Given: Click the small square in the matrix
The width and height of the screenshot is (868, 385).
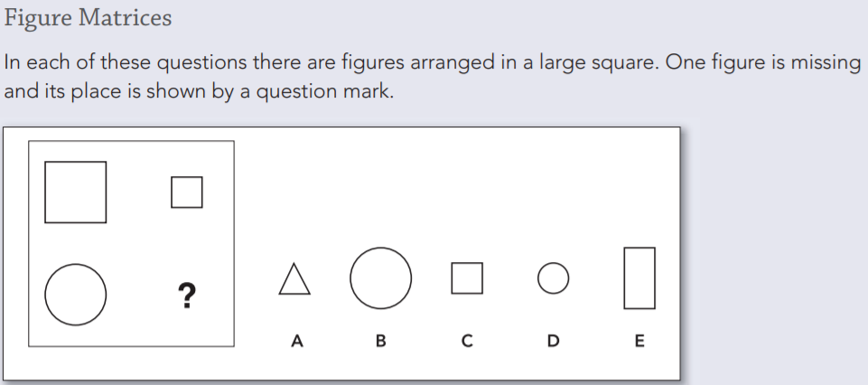Looking at the screenshot, I should (x=187, y=192).
